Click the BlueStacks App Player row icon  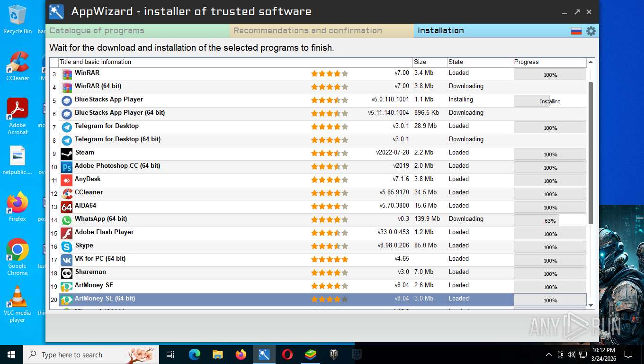67,101
